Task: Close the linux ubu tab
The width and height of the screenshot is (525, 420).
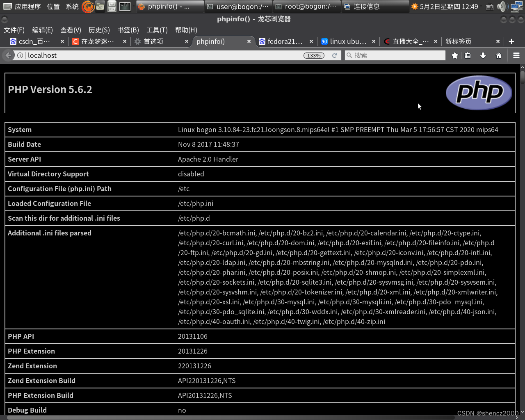Action: pos(374,41)
